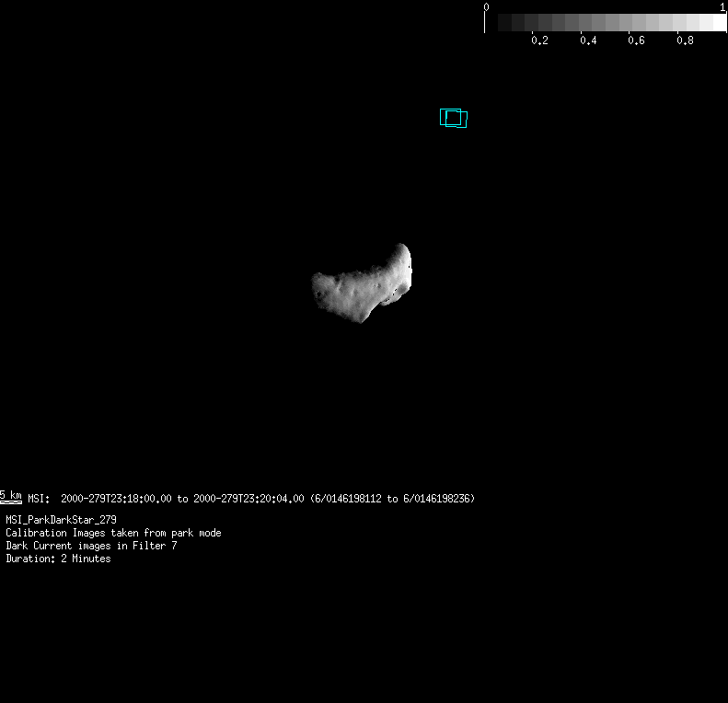This screenshot has width=728, height=703.
Task: Click "Calibration Images taken from park mode" line
Action: [113, 533]
